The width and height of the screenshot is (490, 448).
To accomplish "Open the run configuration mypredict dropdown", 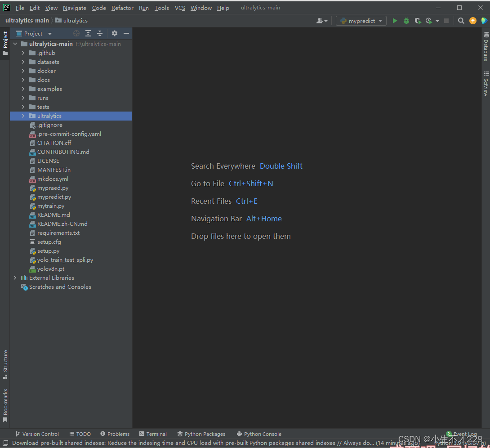I will (361, 21).
